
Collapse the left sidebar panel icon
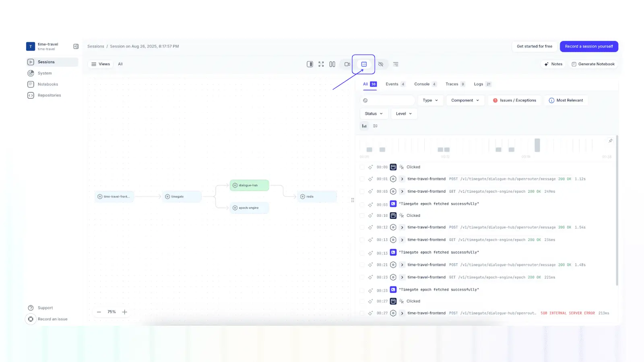point(76,46)
